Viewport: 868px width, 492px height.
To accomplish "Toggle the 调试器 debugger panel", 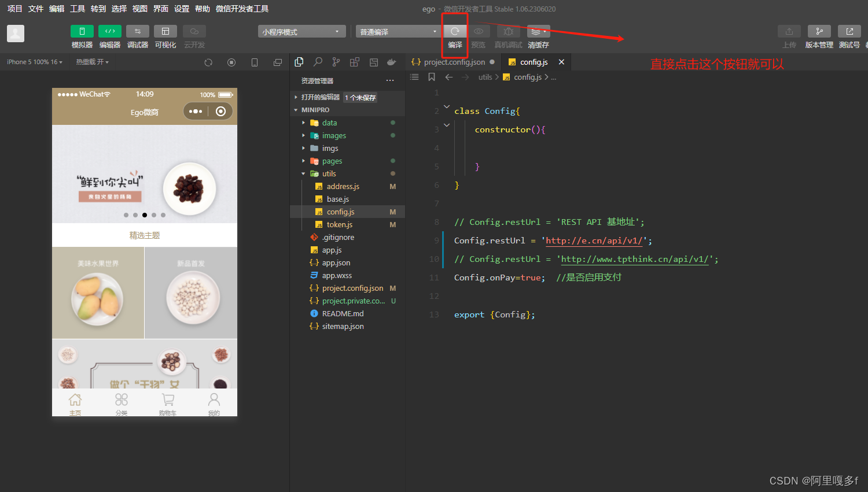I will coord(137,32).
